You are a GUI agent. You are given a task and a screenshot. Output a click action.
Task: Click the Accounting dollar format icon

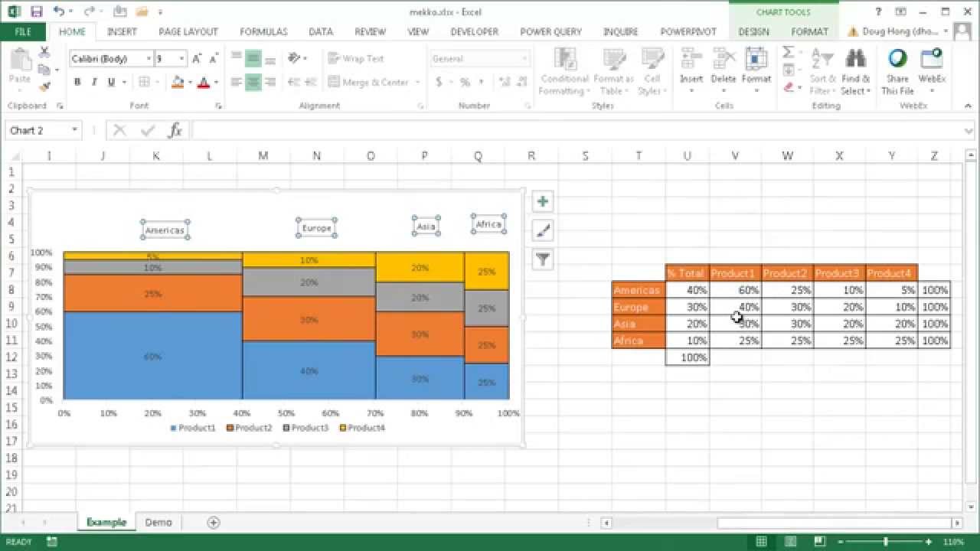tap(439, 82)
